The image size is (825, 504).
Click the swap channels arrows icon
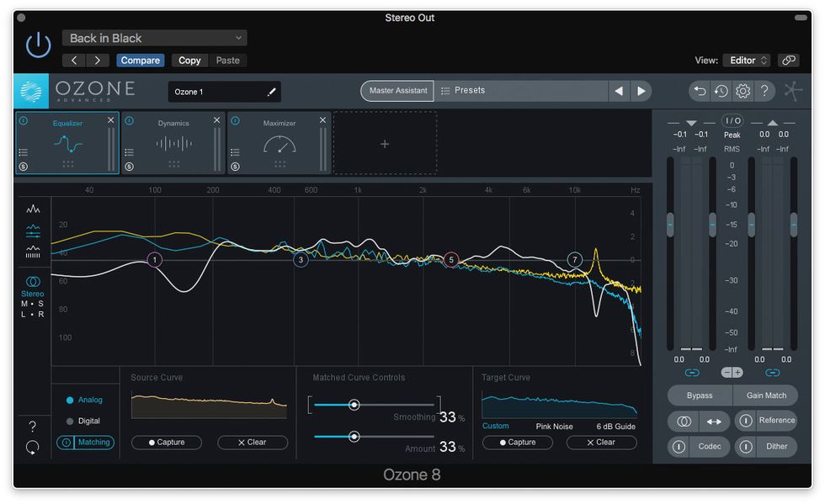click(x=714, y=421)
